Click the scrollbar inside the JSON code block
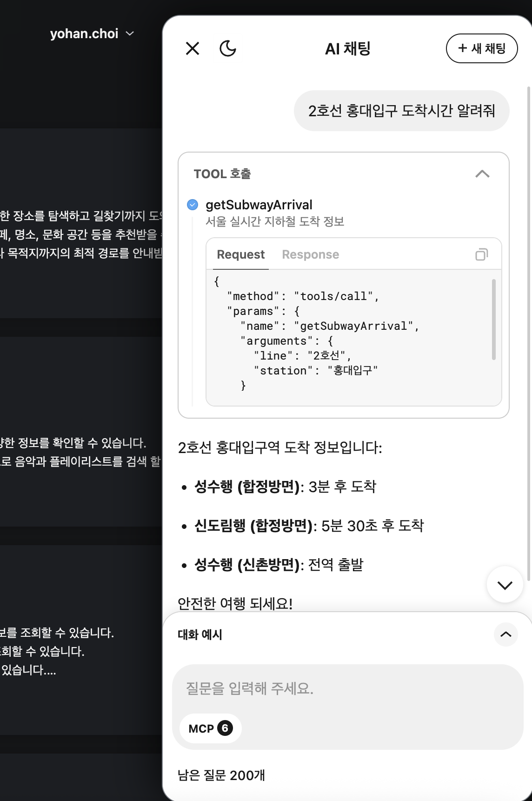 click(x=493, y=319)
